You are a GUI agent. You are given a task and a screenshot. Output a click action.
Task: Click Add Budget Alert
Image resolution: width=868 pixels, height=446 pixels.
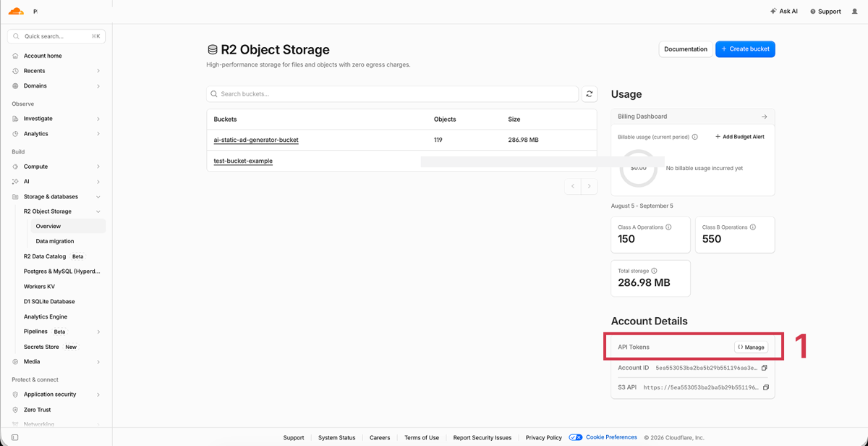(x=740, y=137)
